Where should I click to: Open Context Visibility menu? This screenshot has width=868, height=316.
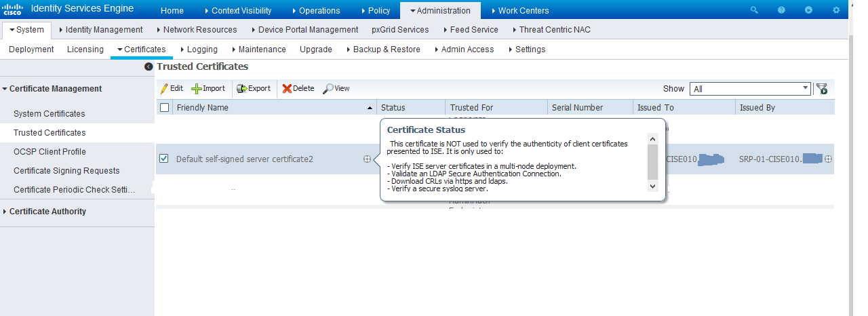(x=237, y=11)
